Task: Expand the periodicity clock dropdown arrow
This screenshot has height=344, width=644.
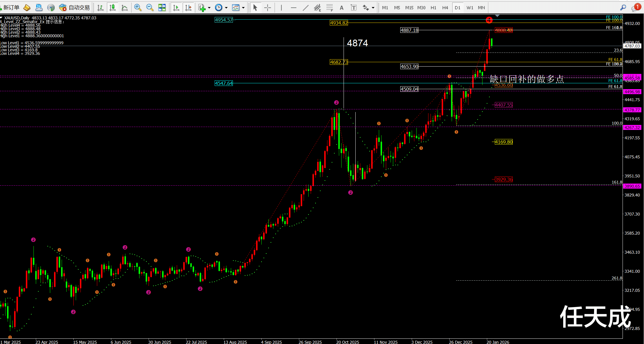Action: coord(226,8)
